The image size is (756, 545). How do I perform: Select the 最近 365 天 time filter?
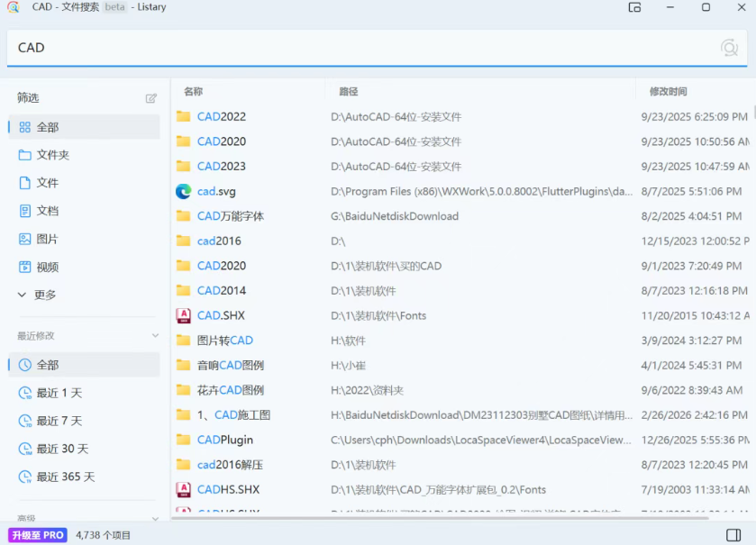pos(65,477)
